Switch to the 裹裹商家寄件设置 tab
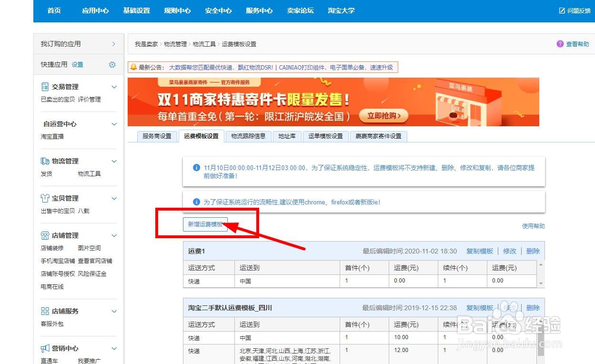 [x=378, y=136]
